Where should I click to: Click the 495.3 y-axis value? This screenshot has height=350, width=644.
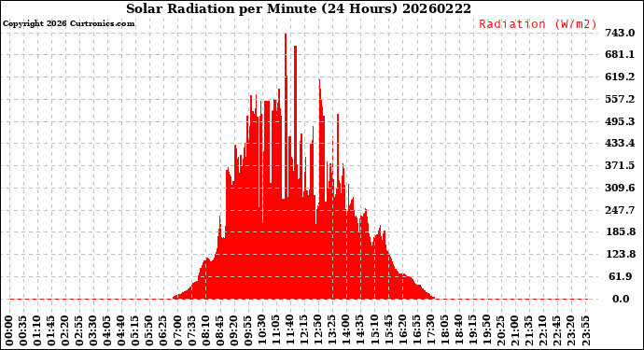pos(620,121)
